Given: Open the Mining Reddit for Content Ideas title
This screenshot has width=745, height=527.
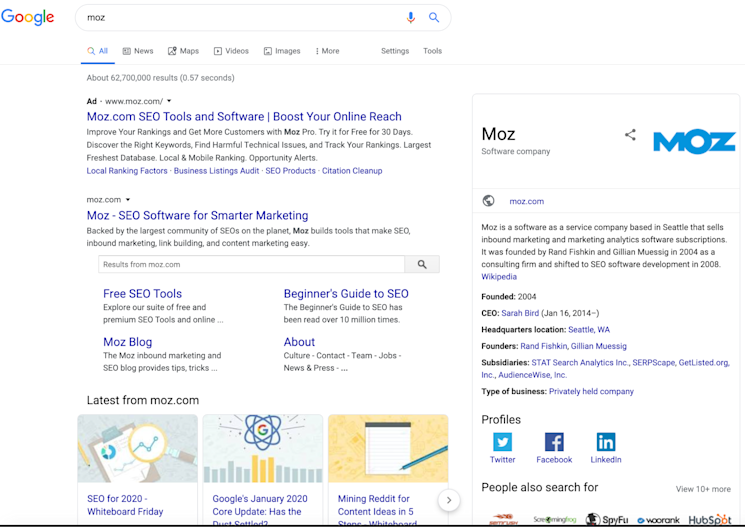Looking at the screenshot, I should 377,510.
